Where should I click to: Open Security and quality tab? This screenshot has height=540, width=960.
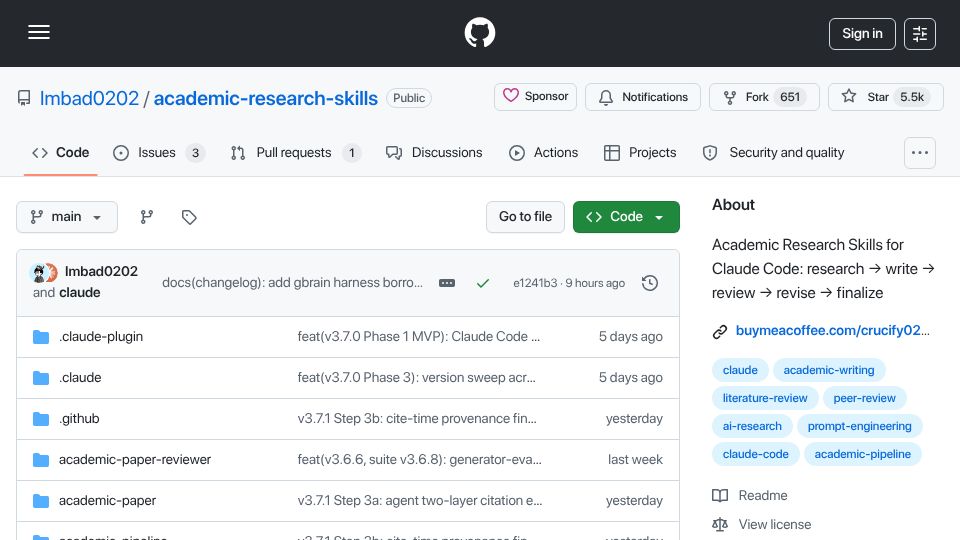tap(773, 152)
